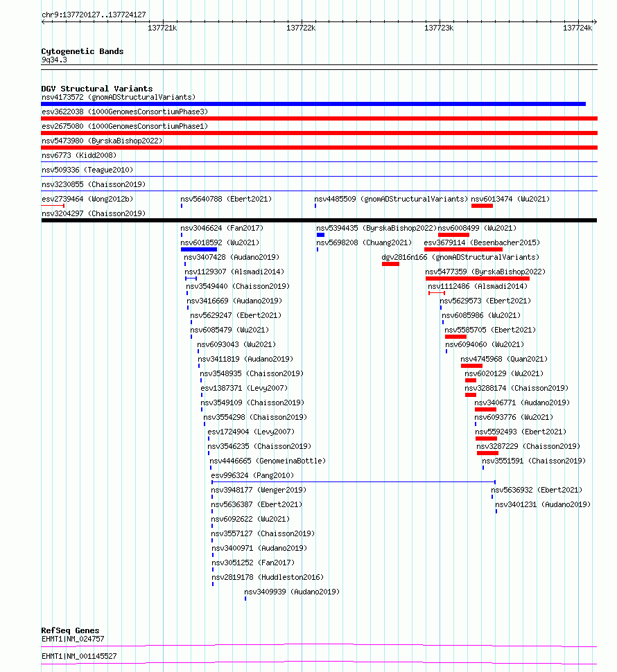Select the long blue esv996324 span line

click(x=354, y=482)
